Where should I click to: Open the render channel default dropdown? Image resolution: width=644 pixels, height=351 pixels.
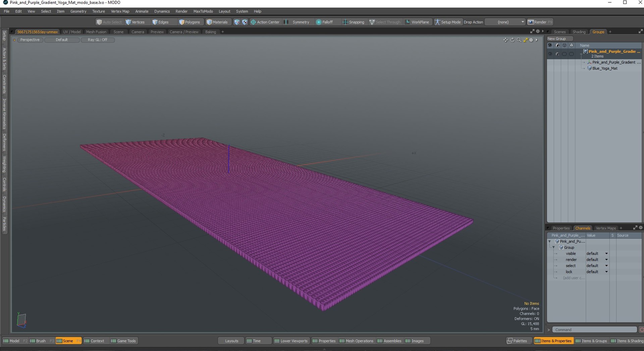[597, 259]
